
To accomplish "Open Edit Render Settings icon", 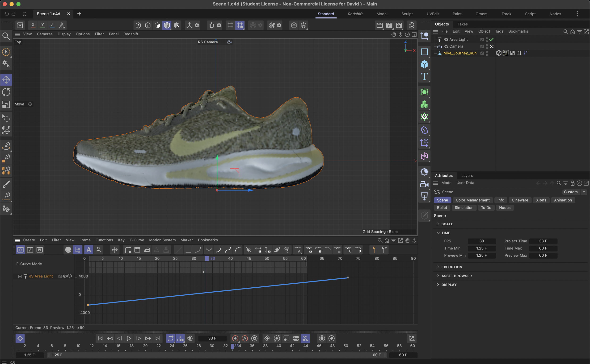I will 399,25.
